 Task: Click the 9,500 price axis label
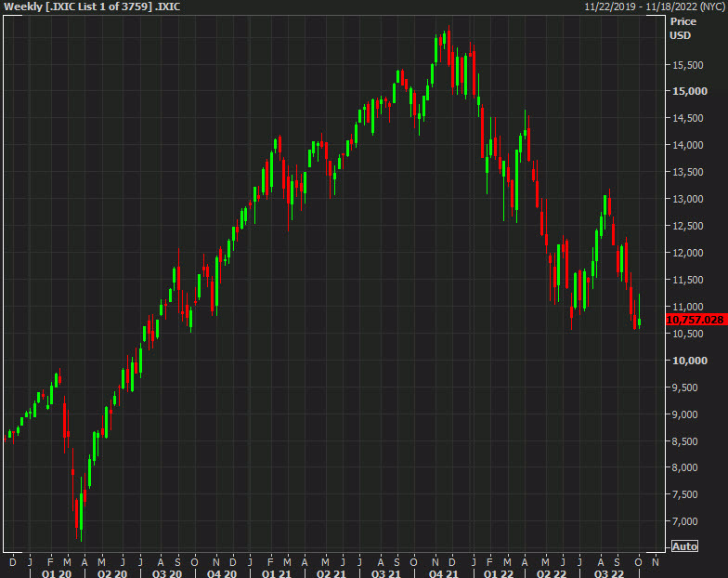[685, 388]
